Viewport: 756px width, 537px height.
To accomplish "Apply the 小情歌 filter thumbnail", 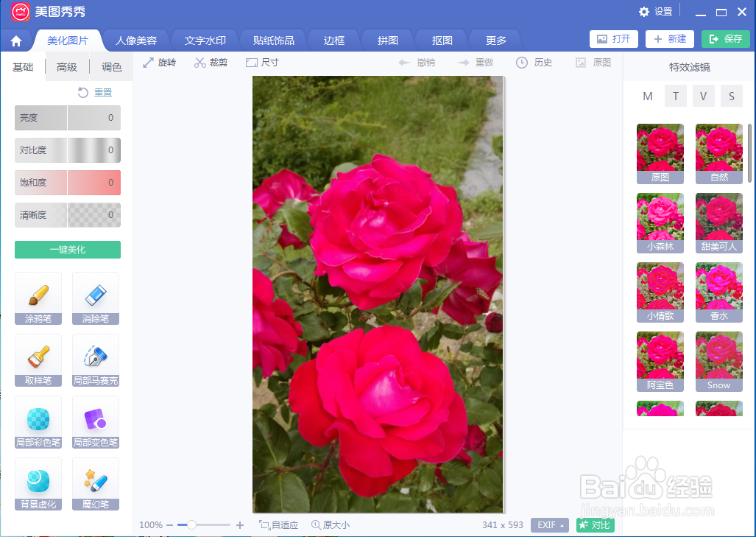I will pos(660,292).
